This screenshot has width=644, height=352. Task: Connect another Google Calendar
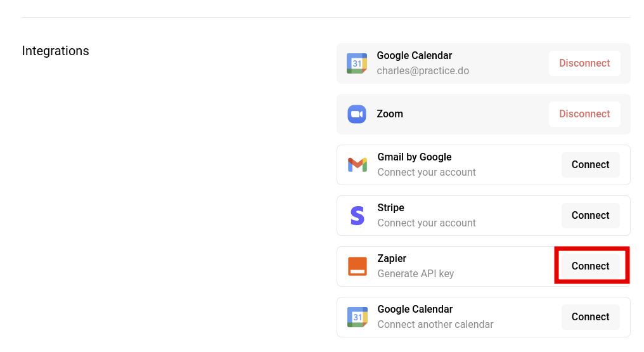590,317
